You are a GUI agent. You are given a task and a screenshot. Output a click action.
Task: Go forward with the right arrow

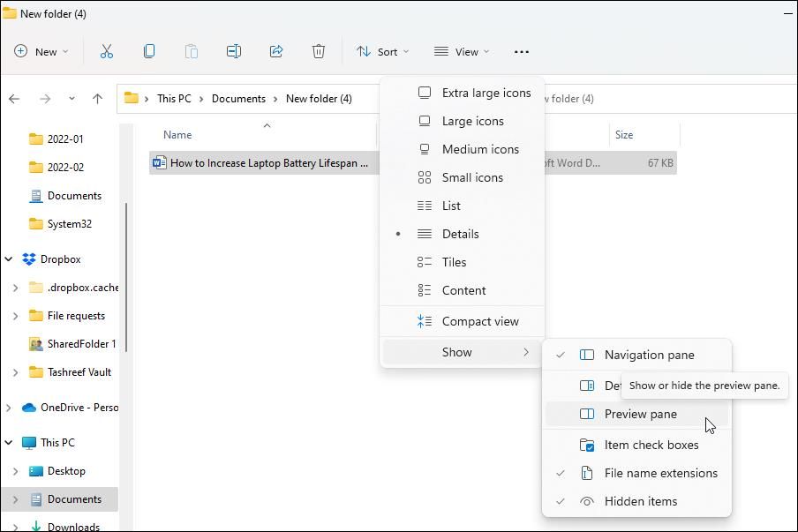(45, 99)
